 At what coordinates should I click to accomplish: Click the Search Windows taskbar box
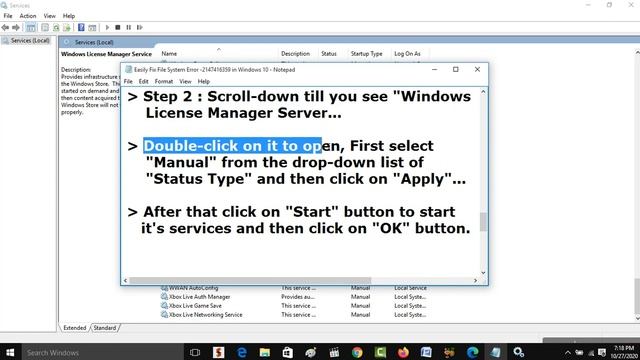102,352
